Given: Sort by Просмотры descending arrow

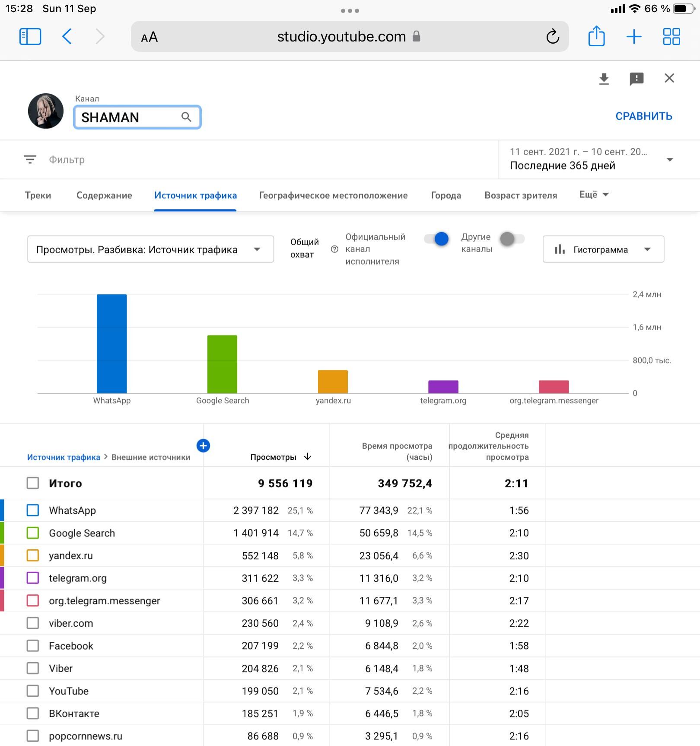Looking at the screenshot, I should (308, 456).
